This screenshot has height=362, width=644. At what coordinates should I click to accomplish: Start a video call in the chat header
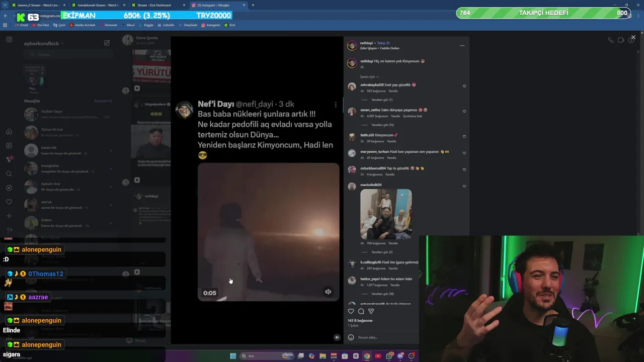click(x=621, y=40)
